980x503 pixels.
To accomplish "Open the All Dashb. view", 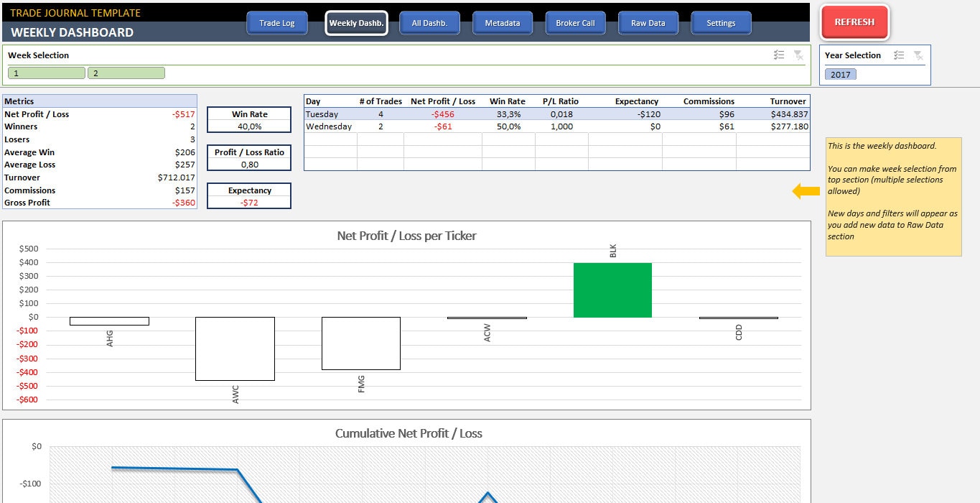I will [x=429, y=22].
